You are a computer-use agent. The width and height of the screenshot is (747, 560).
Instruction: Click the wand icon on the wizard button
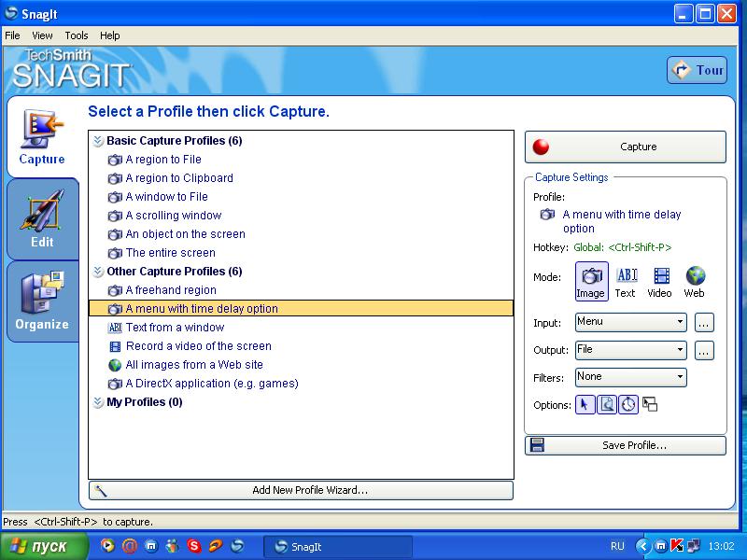tap(101, 490)
